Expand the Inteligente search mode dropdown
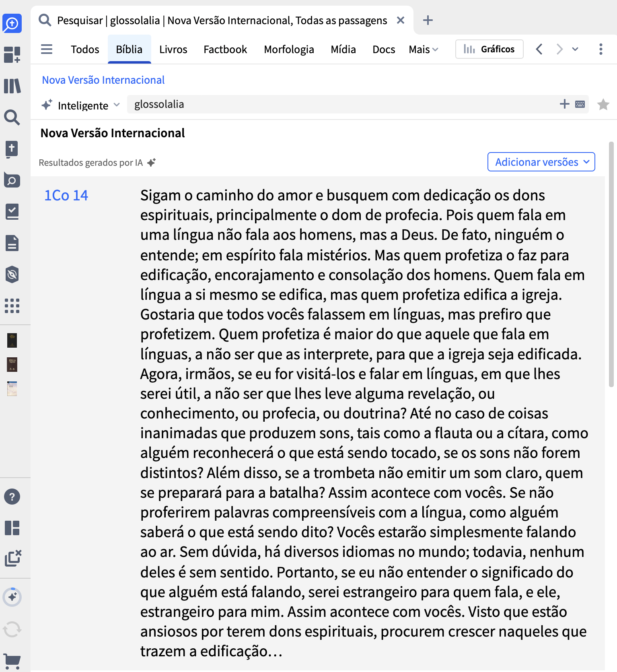The height and width of the screenshot is (672, 617). [80, 105]
